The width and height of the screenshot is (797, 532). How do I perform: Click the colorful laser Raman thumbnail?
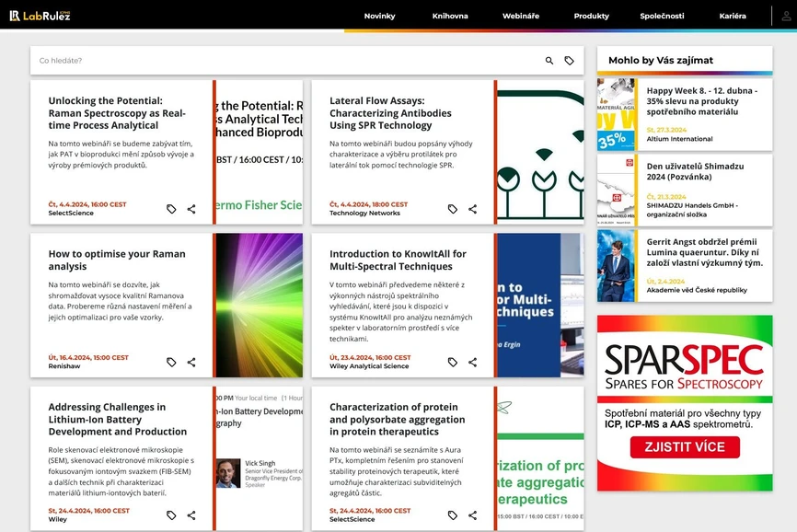pos(260,306)
